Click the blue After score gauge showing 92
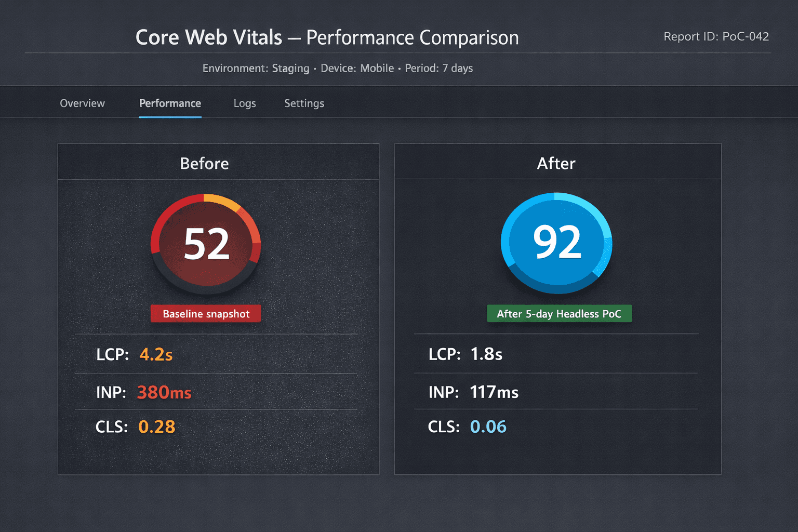 pos(556,243)
